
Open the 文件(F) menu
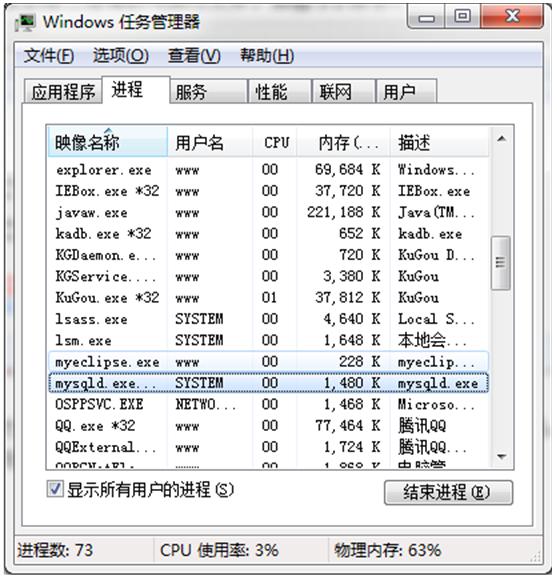click(x=48, y=56)
